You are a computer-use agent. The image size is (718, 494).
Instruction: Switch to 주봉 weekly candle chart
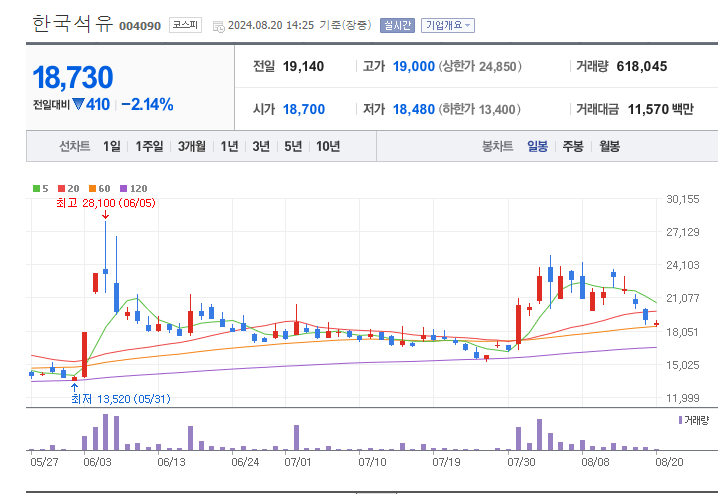[573, 146]
